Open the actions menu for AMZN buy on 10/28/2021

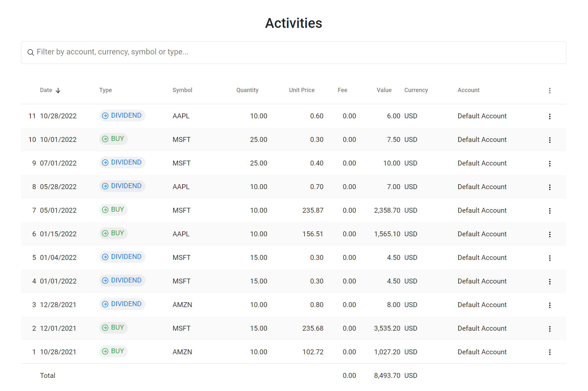(550, 352)
